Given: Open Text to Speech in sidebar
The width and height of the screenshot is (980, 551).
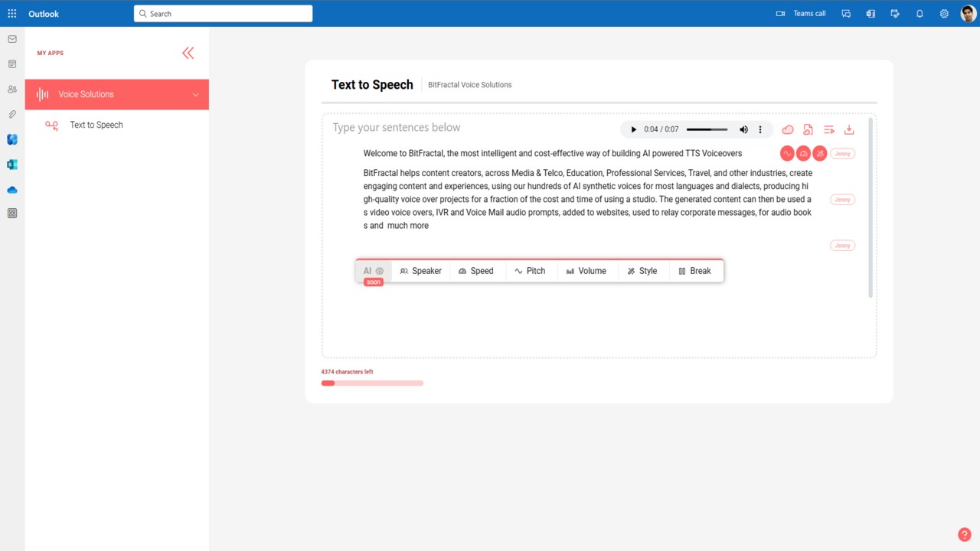Looking at the screenshot, I should coord(96,125).
